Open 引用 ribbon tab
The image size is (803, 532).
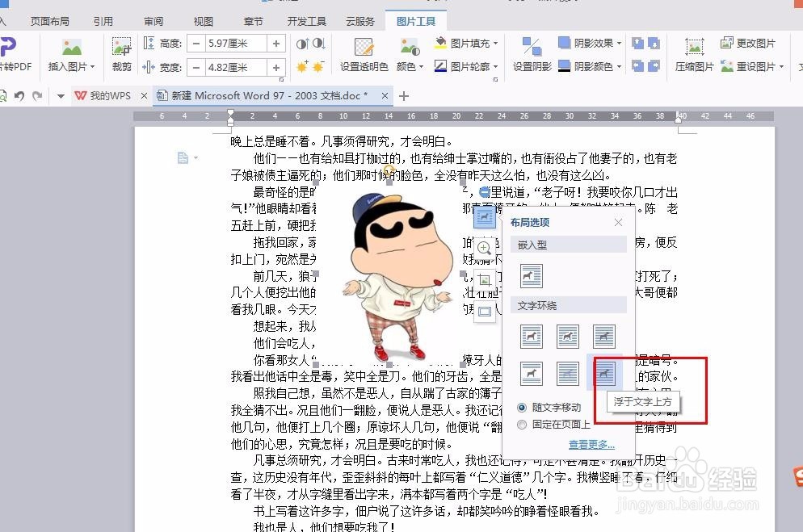(103, 22)
